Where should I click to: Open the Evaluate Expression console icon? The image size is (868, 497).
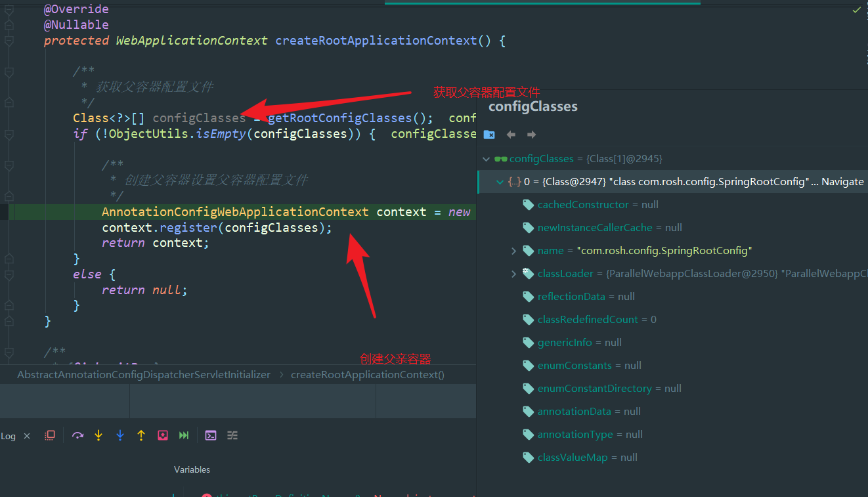[x=211, y=435]
